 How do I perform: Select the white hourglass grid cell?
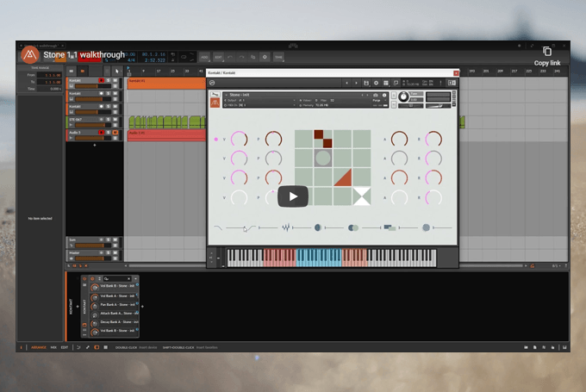(x=361, y=196)
